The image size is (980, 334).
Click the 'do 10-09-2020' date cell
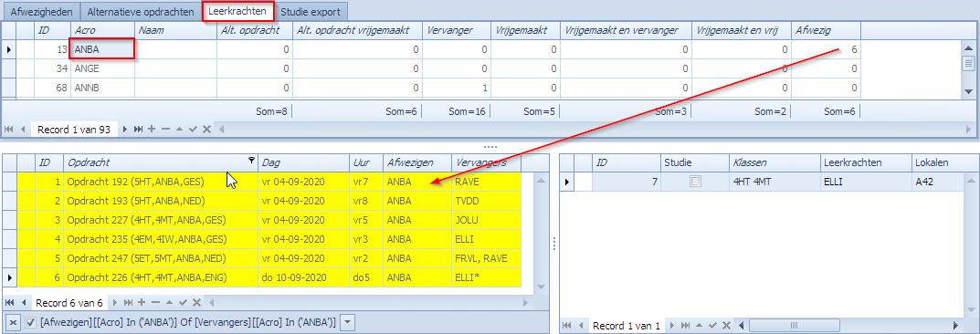304,277
